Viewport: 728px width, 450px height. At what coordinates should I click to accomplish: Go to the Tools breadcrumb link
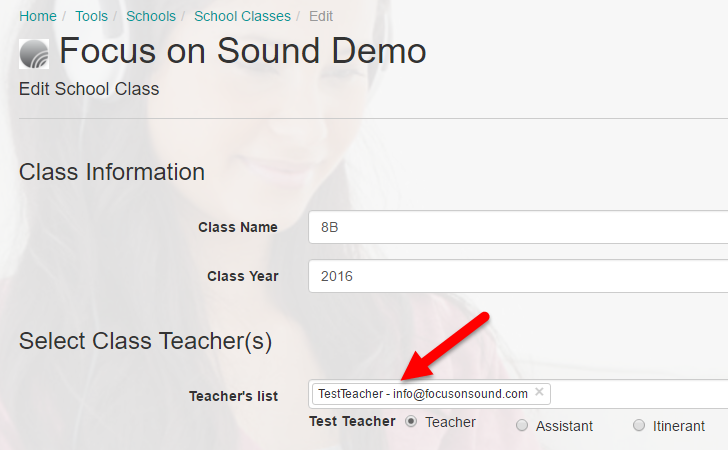tap(91, 16)
